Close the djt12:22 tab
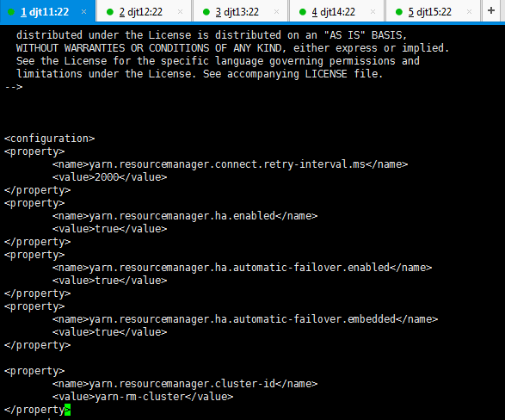 180,12
